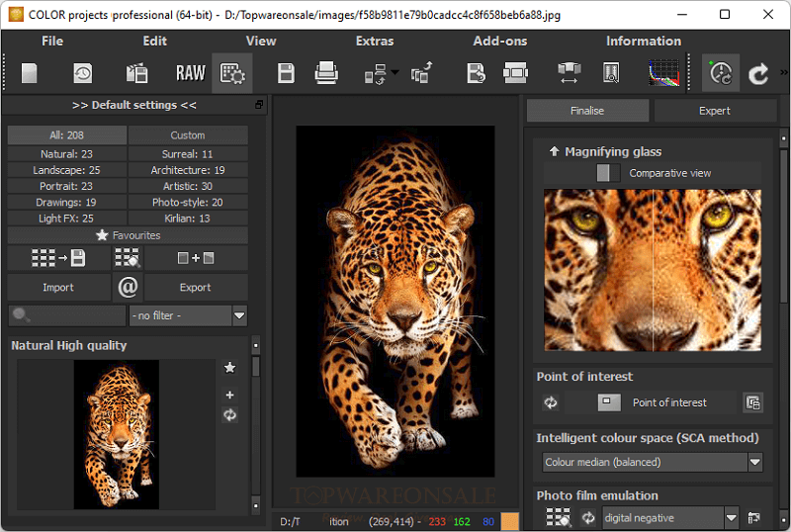
Task: Add Natural High quality preset to favourites
Action: click(229, 368)
